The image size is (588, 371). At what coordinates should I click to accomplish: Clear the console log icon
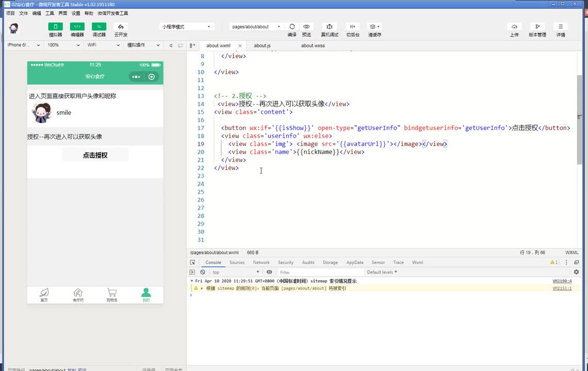click(x=203, y=272)
